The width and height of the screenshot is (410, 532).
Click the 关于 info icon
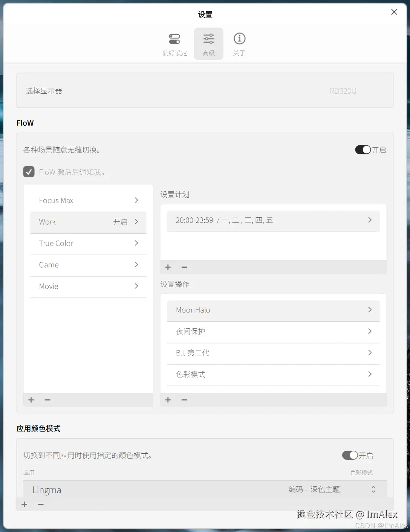coord(239,38)
